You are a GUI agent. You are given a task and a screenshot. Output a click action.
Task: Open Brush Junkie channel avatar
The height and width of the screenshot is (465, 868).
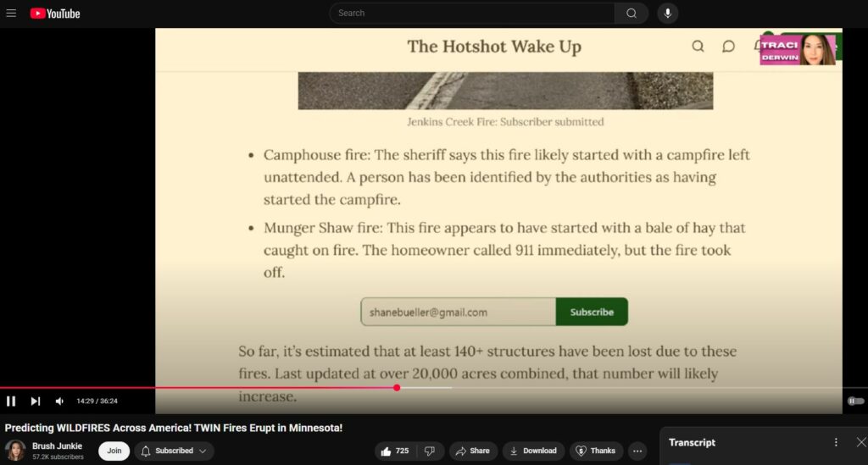15,451
